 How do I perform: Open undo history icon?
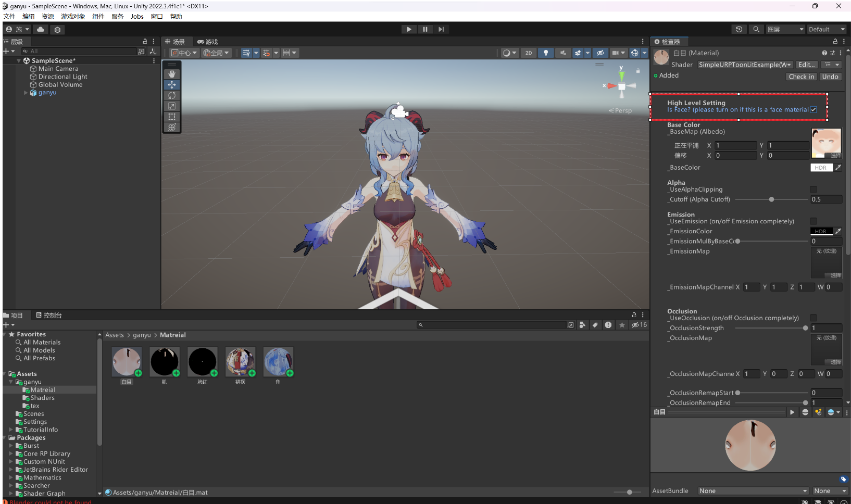(x=739, y=29)
